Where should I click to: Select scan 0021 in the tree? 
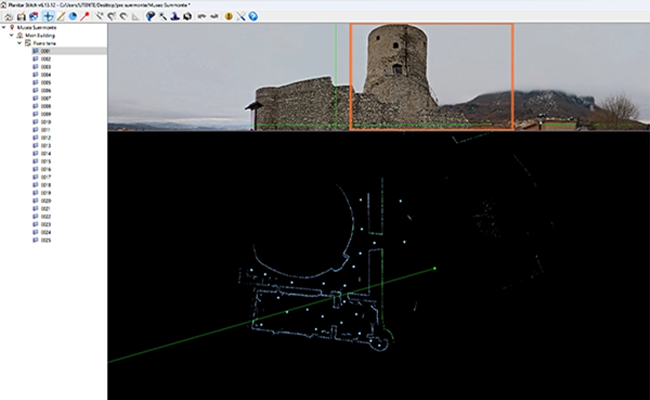click(x=46, y=208)
